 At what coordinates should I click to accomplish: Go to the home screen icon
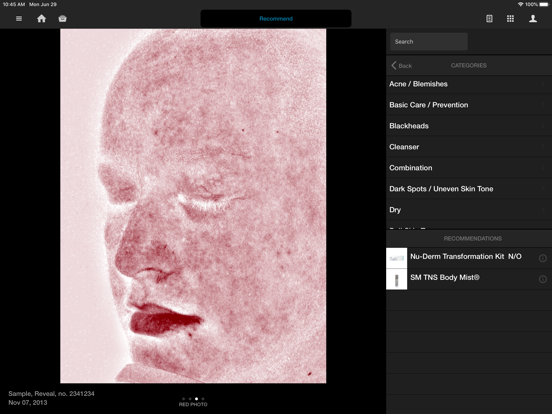pos(42,19)
